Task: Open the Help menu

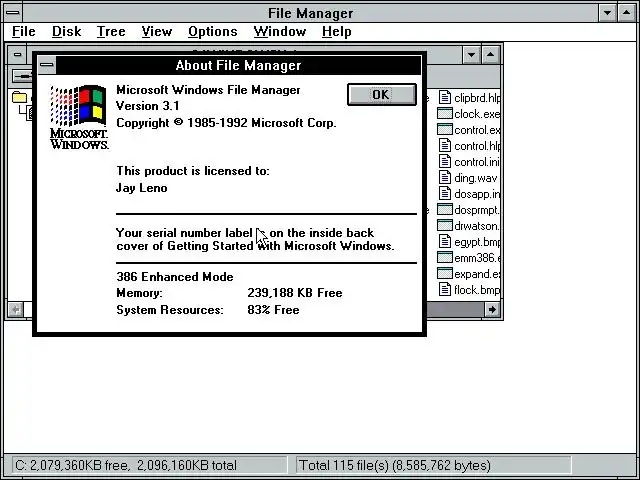Action: [336, 31]
